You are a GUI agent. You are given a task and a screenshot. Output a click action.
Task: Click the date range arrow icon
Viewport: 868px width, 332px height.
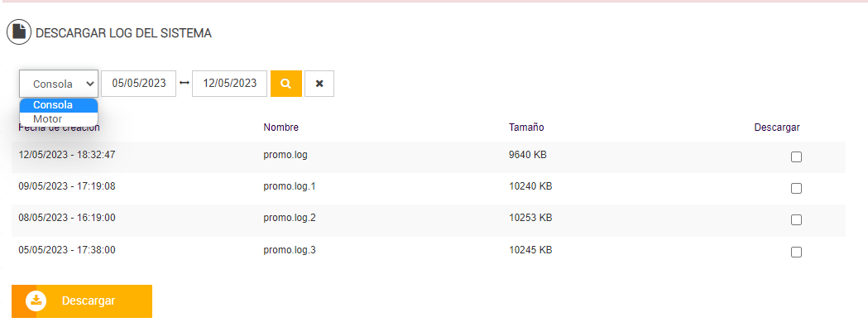point(185,84)
